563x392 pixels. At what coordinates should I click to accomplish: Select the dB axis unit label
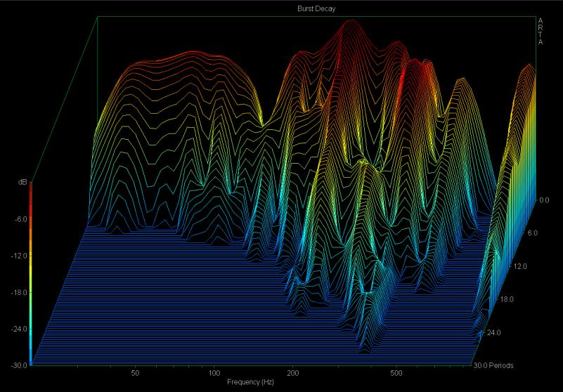pos(22,183)
